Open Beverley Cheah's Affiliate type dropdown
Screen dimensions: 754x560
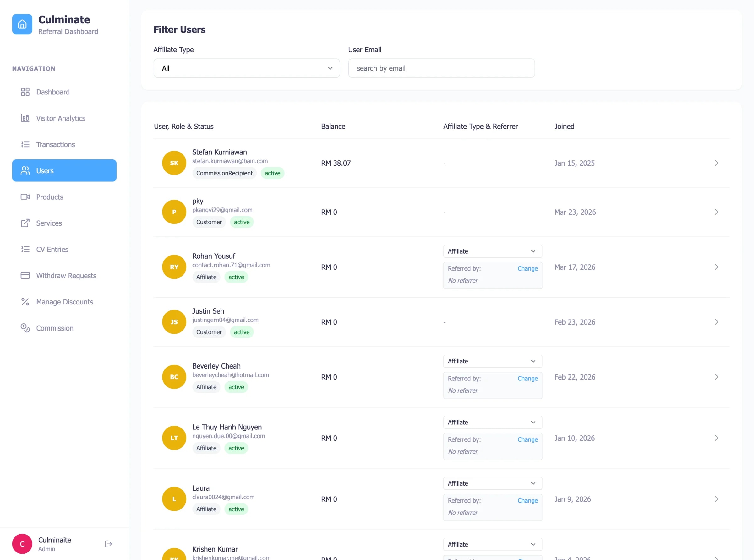click(x=493, y=361)
